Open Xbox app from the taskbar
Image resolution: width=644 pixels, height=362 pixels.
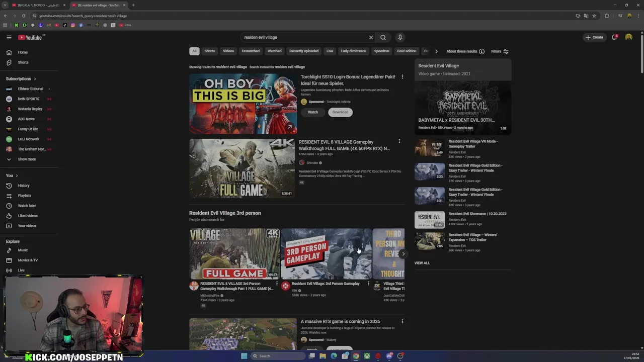click(x=367, y=356)
